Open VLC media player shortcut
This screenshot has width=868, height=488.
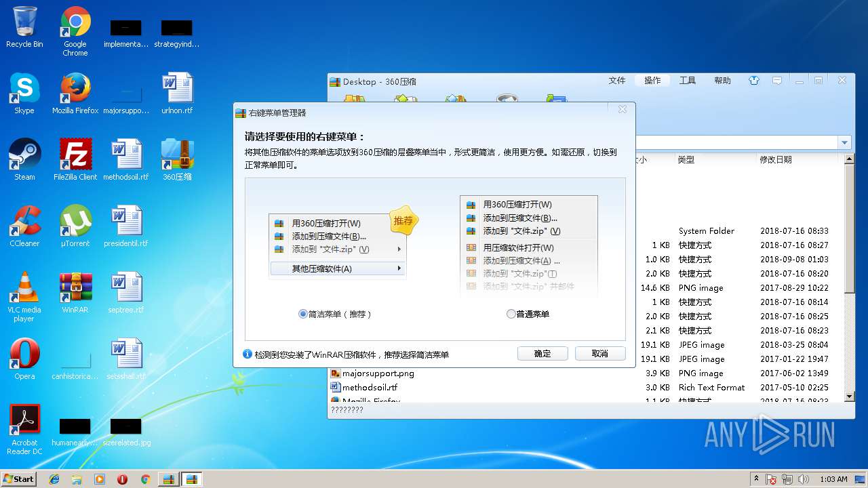(x=24, y=297)
